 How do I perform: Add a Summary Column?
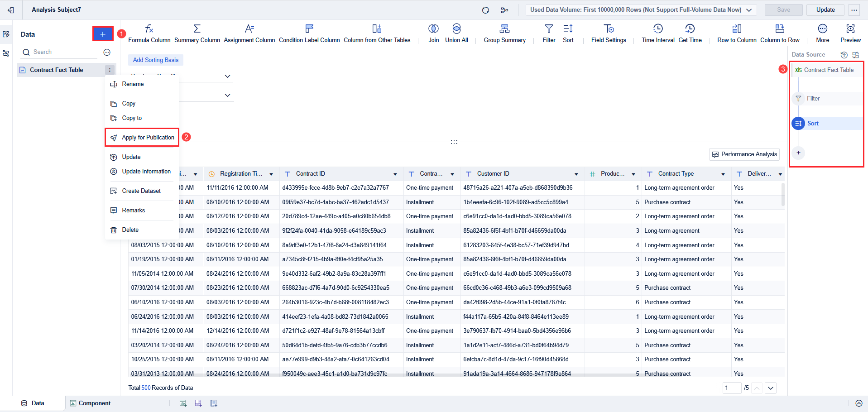point(197,34)
